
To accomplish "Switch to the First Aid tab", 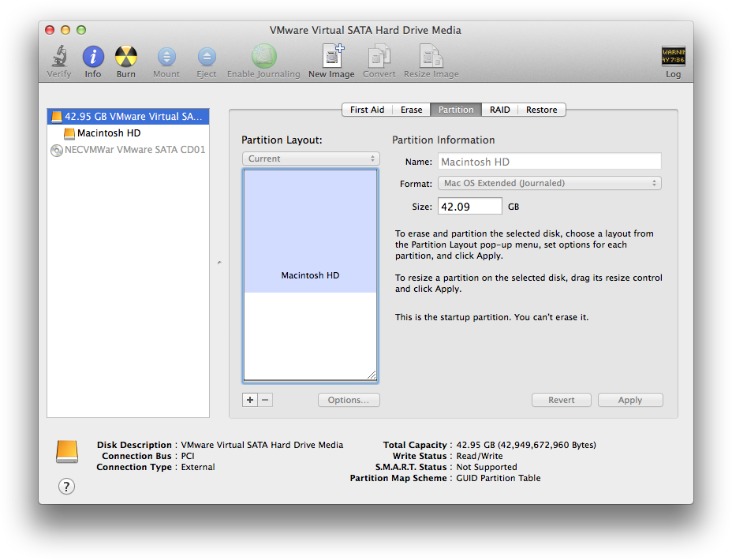I will pos(367,110).
